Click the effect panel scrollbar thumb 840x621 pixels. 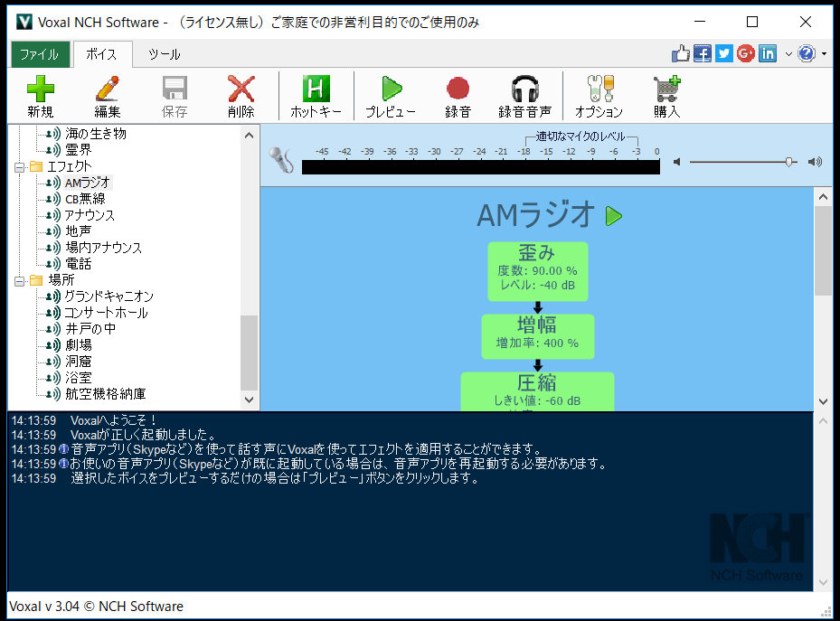pos(823,250)
